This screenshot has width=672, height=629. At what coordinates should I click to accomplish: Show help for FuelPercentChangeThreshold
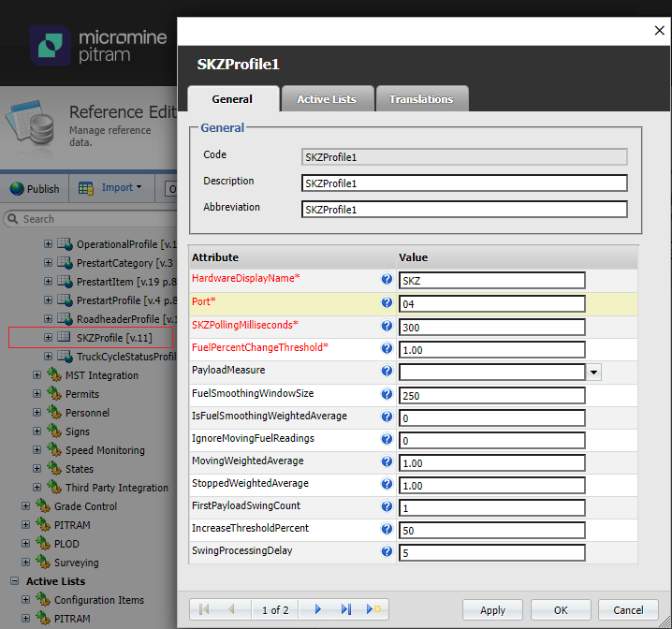387,348
